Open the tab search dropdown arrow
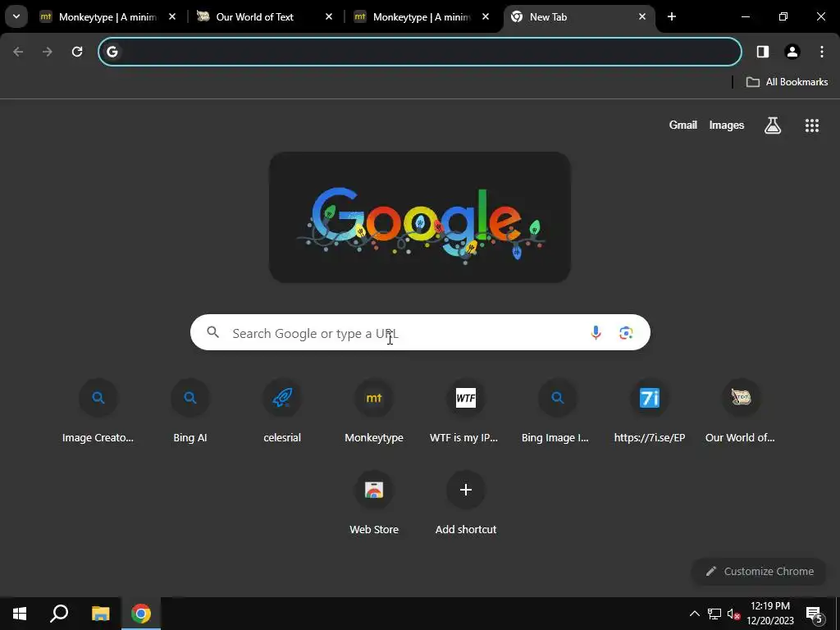 [16, 16]
